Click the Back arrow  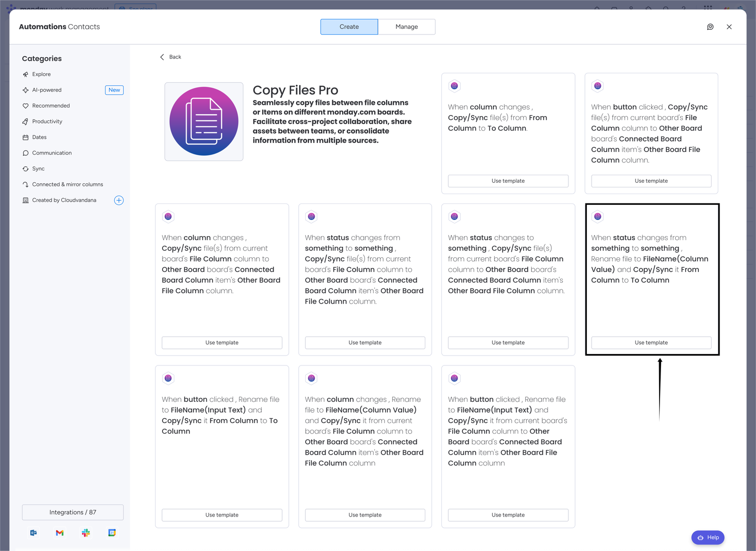coord(162,57)
